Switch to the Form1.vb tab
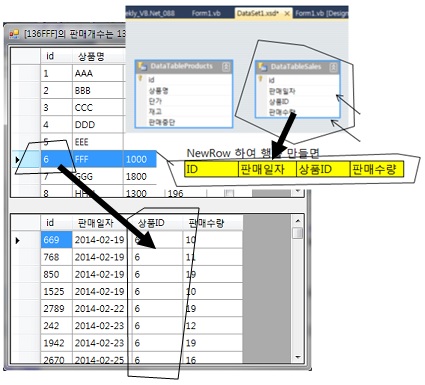Screen dimensions: 425x385 [206, 13]
